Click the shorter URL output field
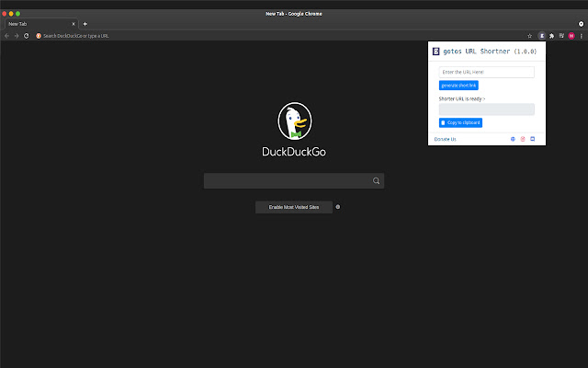The image size is (588, 368). (x=486, y=109)
